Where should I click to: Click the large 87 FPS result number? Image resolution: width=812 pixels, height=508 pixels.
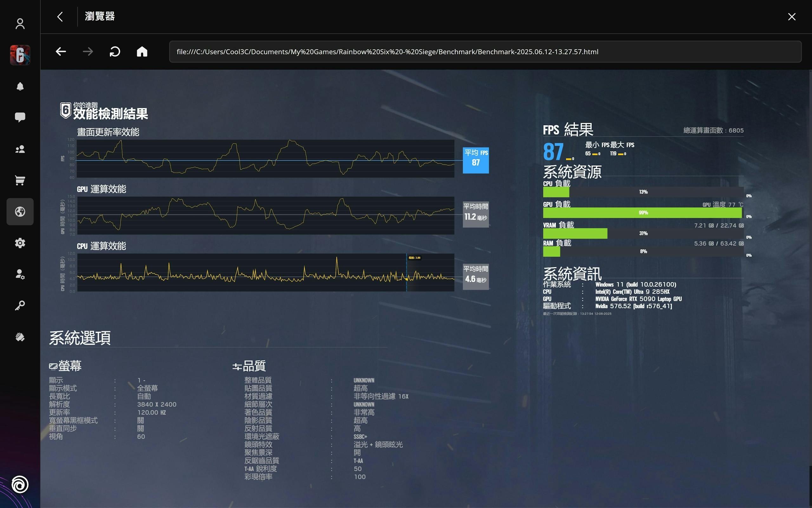pos(553,152)
